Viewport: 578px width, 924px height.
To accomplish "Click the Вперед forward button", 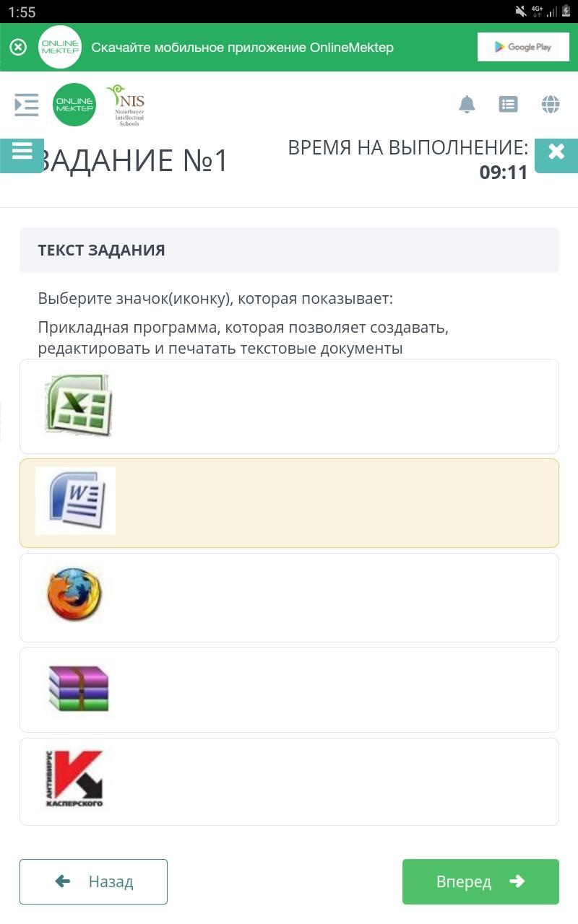I will point(480,881).
